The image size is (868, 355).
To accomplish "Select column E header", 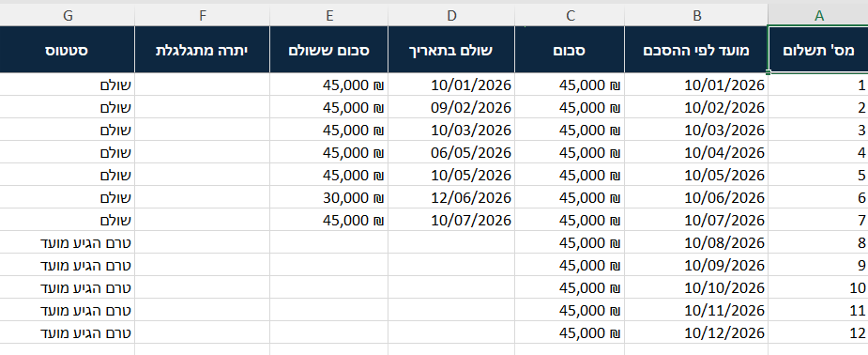I will (x=329, y=16).
